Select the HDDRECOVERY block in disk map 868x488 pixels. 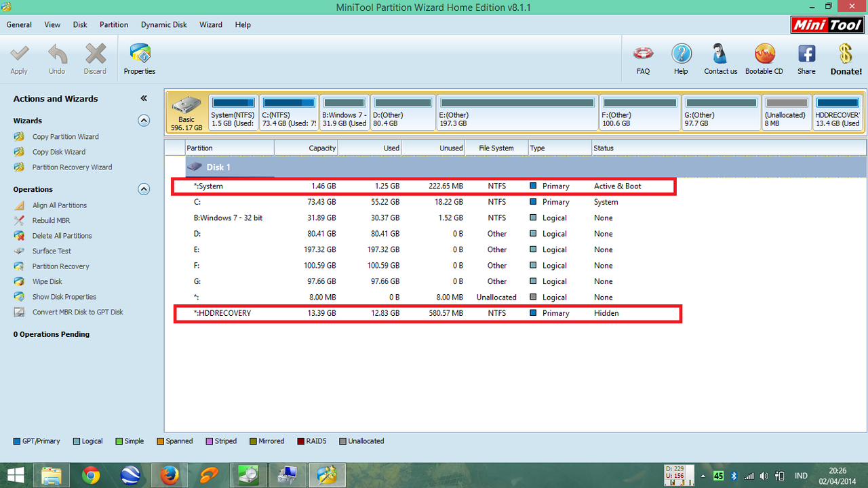tap(838, 113)
